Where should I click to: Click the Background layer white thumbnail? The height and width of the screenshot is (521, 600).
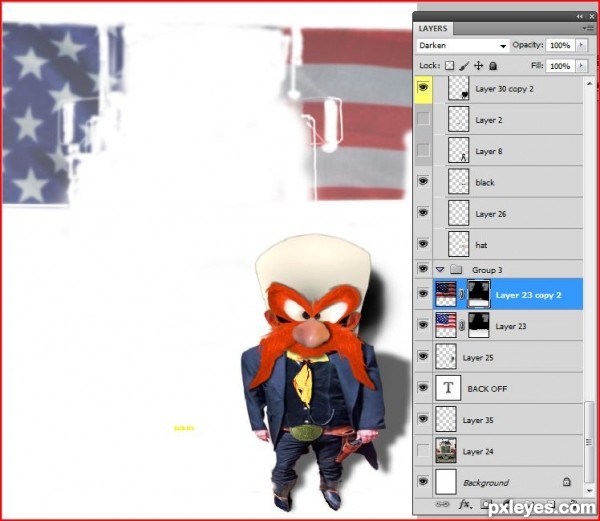pyautogui.click(x=446, y=482)
